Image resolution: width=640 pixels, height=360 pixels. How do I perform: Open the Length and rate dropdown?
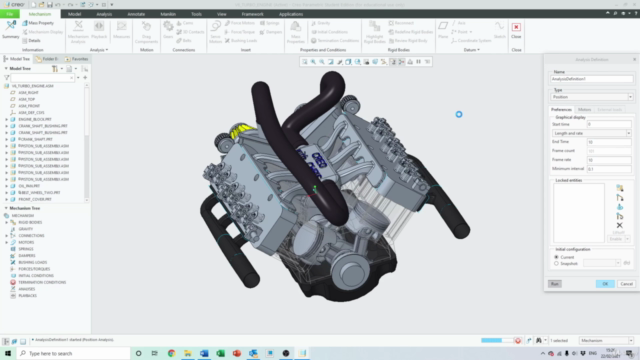pyautogui.click(x=591, y=133)
